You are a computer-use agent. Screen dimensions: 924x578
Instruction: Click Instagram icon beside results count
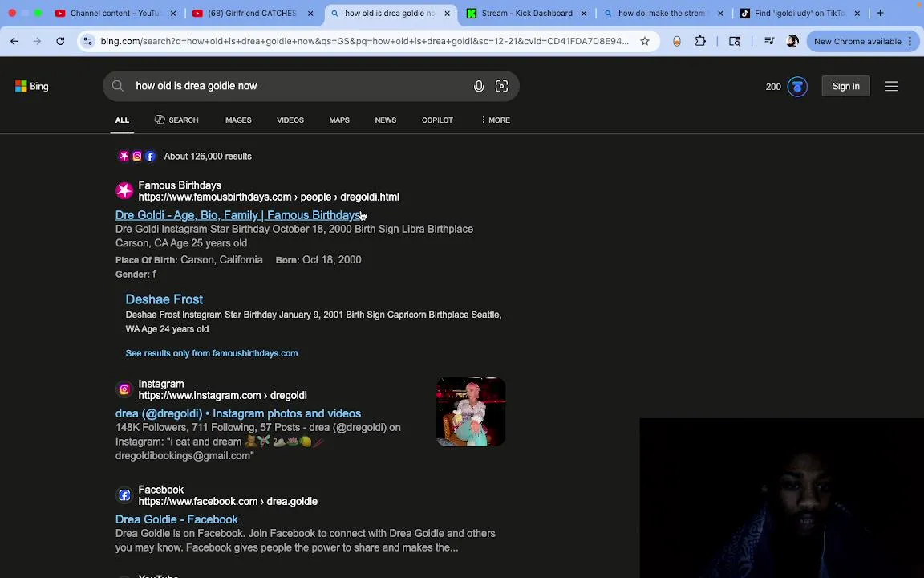click(x=136, y=157)
